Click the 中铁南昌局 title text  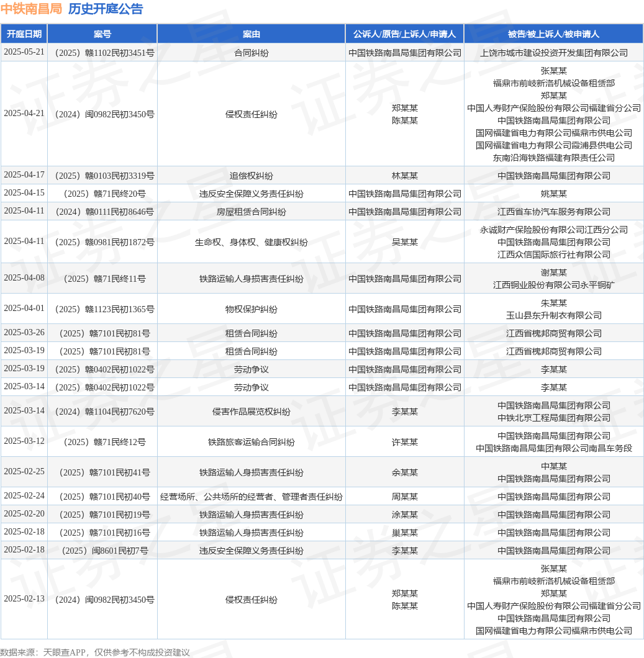pyautogui.click(x=32, y=9)
